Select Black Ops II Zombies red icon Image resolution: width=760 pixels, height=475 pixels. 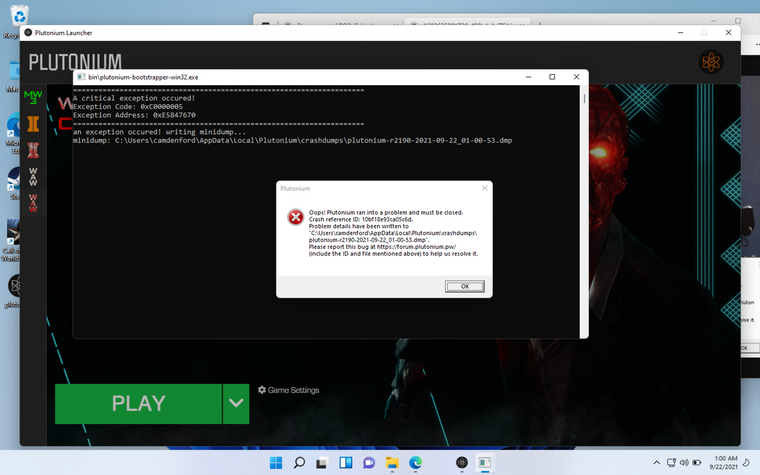coord(33,150)
